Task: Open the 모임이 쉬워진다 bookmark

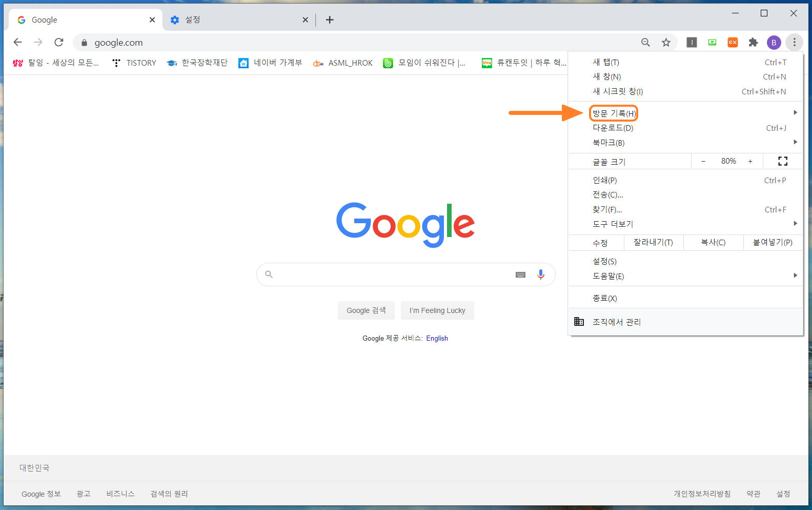Action: coord(424,63)
